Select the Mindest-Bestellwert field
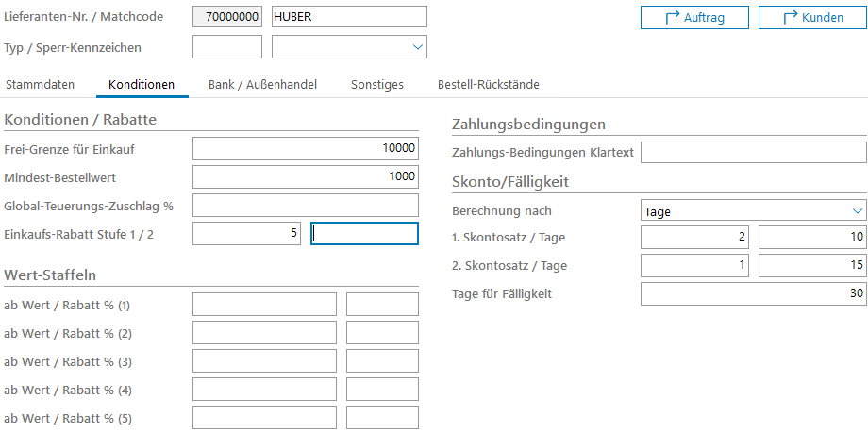The image size is (868, 433). click(x=305, y=176)
